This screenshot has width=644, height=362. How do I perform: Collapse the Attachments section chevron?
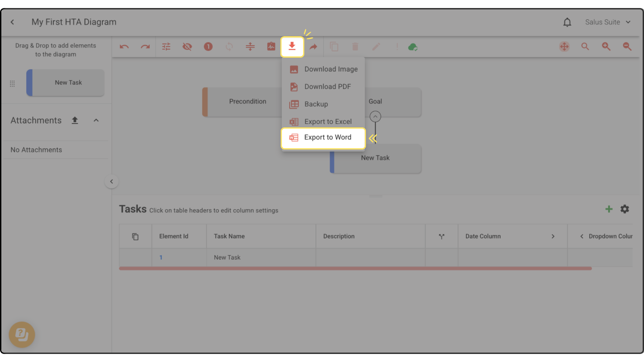point(96,120)
